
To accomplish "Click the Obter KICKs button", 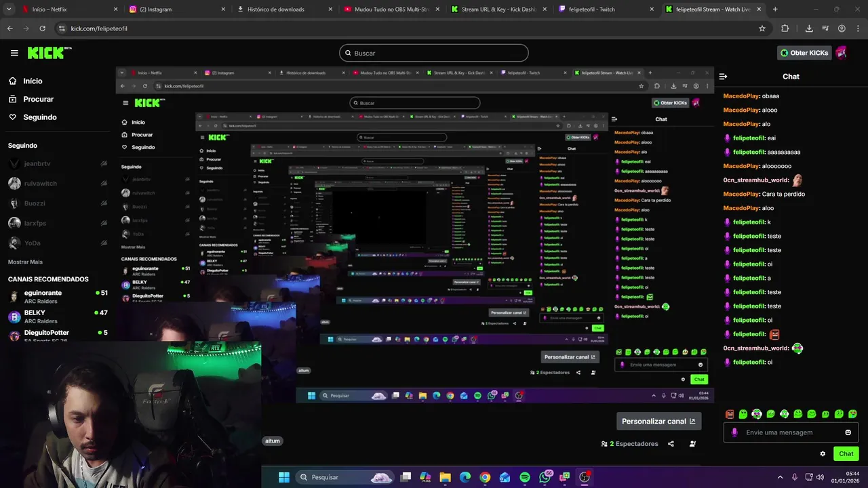I will point(804,53).
